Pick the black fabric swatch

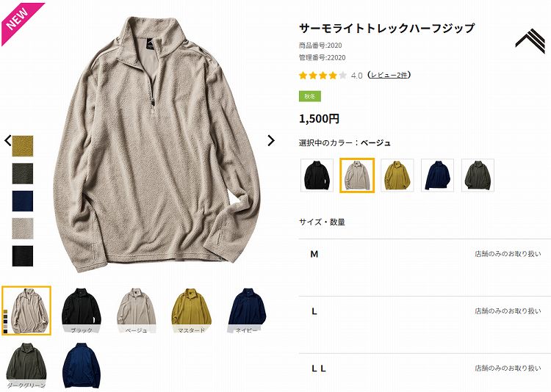click(23, 255)
